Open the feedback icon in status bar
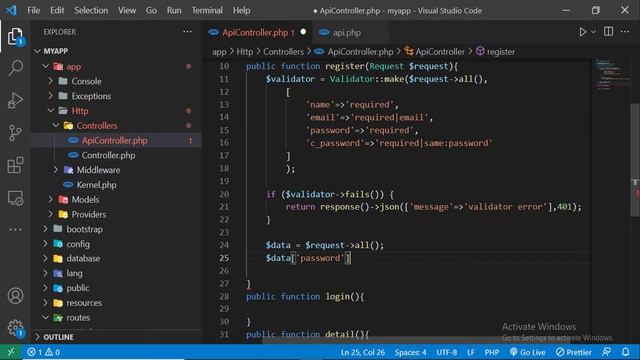 coord(607,352)
